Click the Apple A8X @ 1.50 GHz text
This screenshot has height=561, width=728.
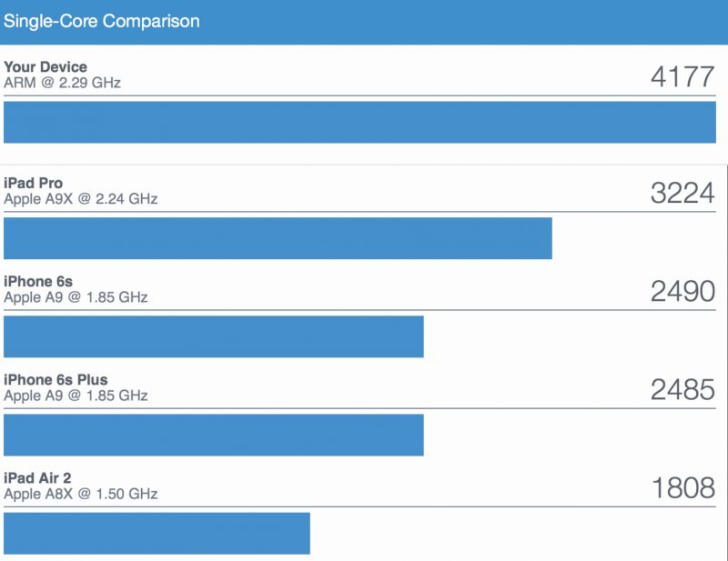tap(81, 494)
